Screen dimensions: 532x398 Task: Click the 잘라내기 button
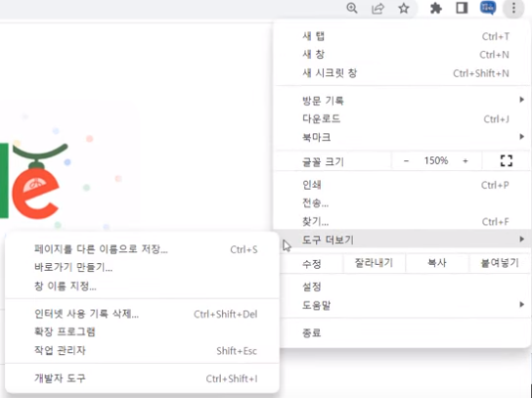click(374, 263)
